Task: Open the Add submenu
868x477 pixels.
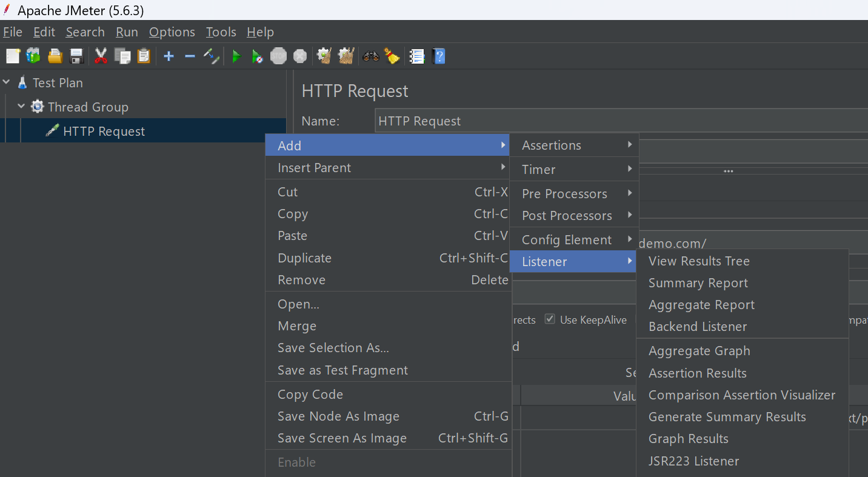Action: tap(388, 145)
